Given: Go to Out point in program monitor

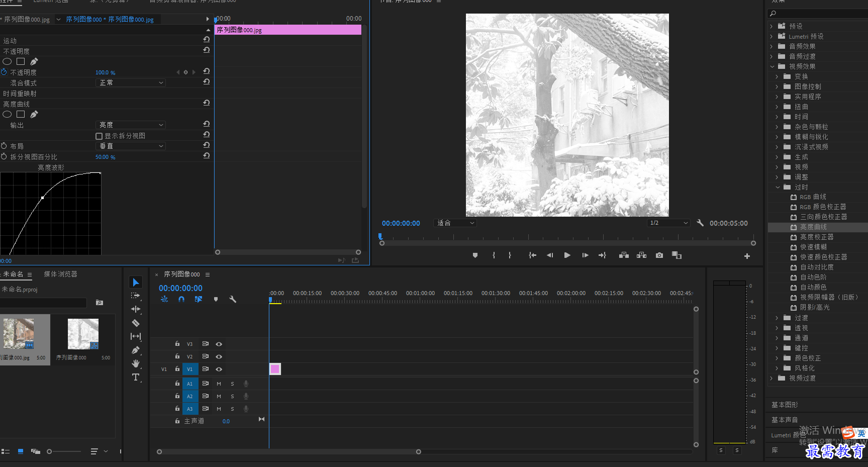Looking at the screenshot, I should (x=602, y=255).
